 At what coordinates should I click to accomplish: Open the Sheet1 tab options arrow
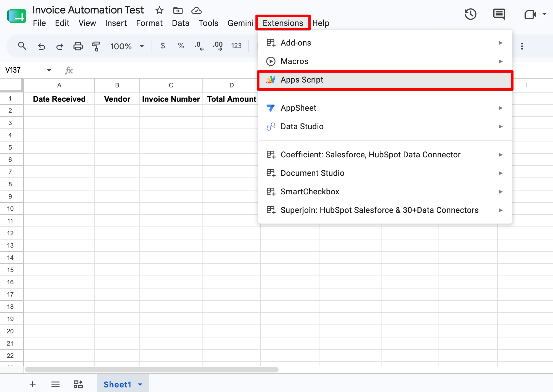140,384
